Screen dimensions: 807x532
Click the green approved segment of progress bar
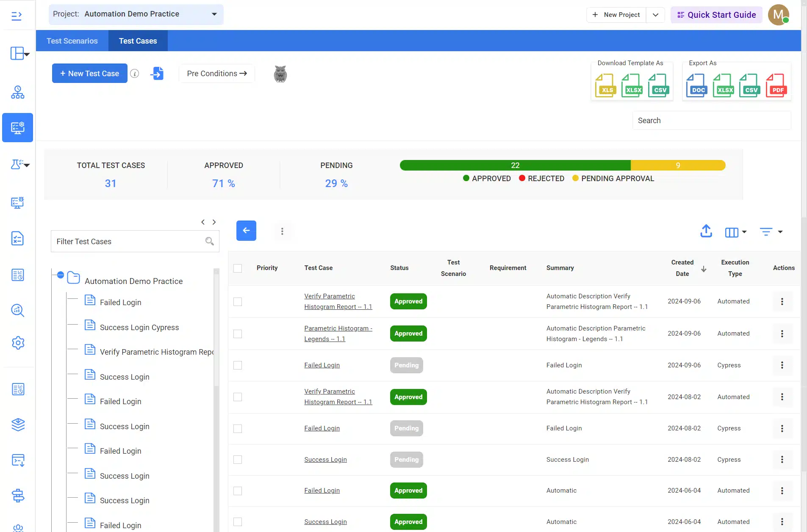[515, 165]
